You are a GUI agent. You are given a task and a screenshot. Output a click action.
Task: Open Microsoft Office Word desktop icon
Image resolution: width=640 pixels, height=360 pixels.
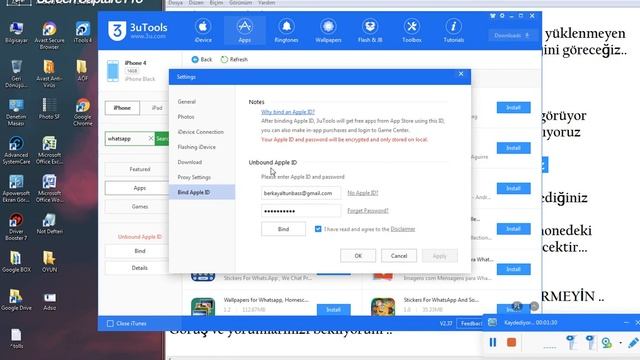pos(49,188)
